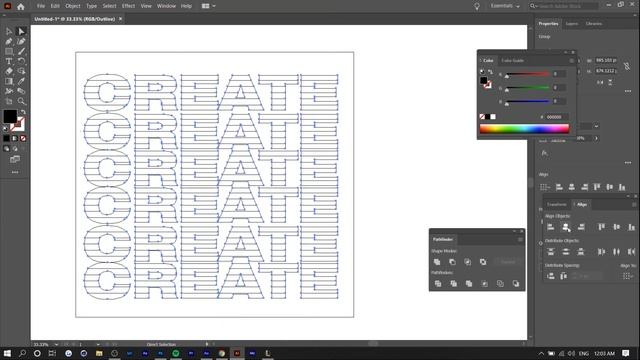Vertical distribute center in Distribute Objects
The height and width of the screenshot is (360, 640).
click(x=566, y=252)
